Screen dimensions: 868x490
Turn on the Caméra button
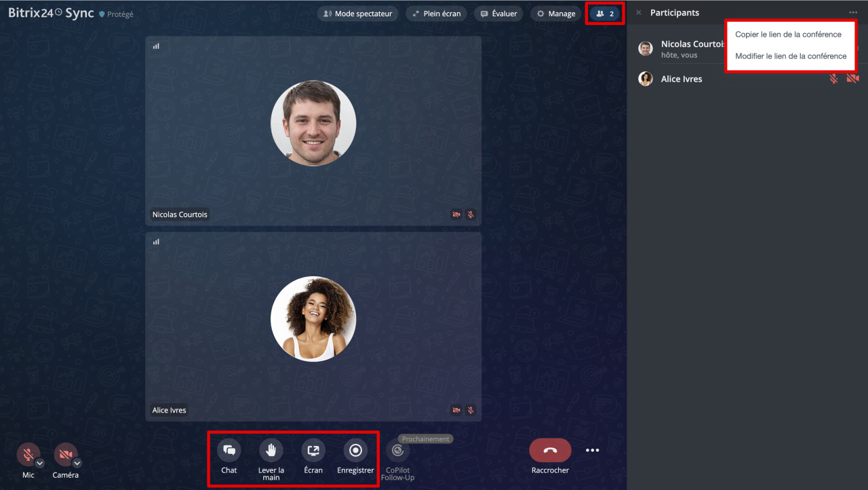65,454
